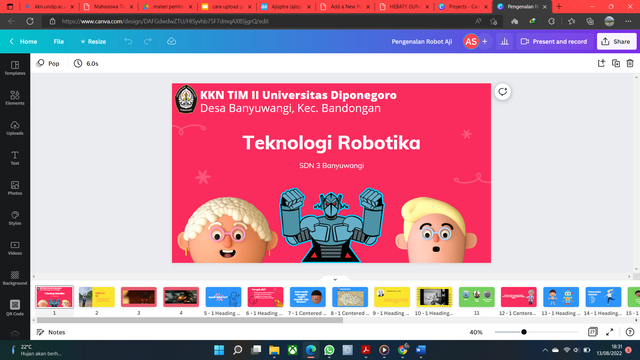Open the Notes panel
640x360 pixels.
(51, 332)
